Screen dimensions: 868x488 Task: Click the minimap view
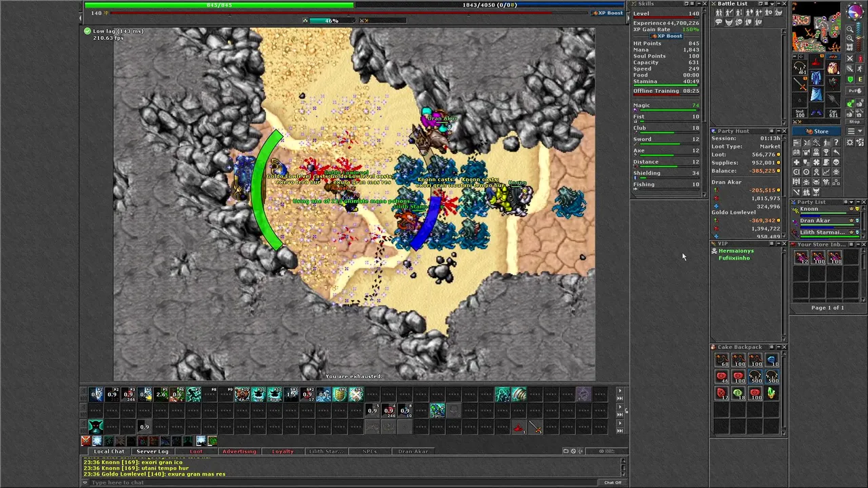tap(816, 27)
